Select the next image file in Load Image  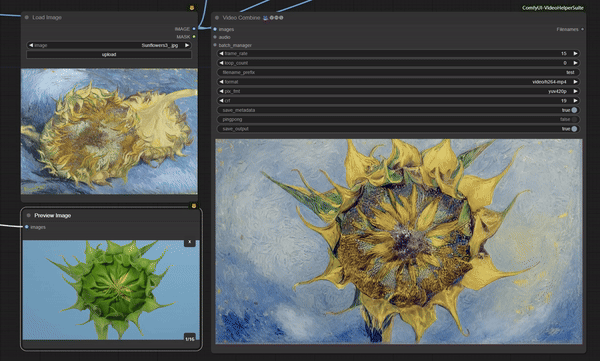[187, 45]
